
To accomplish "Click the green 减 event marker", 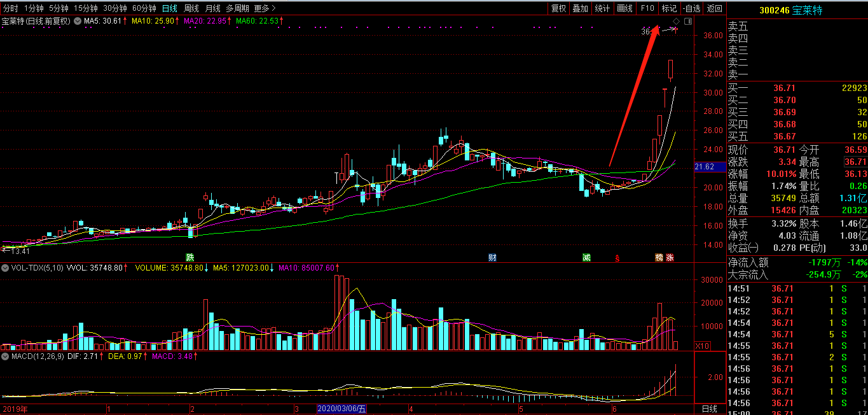I will pos(586,258).
